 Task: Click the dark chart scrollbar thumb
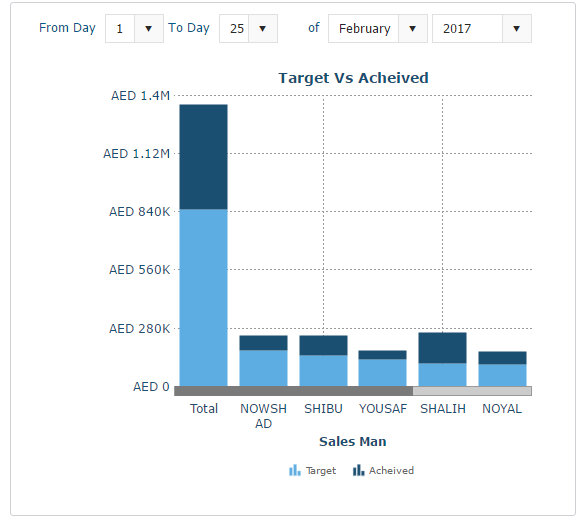point(293,391)
